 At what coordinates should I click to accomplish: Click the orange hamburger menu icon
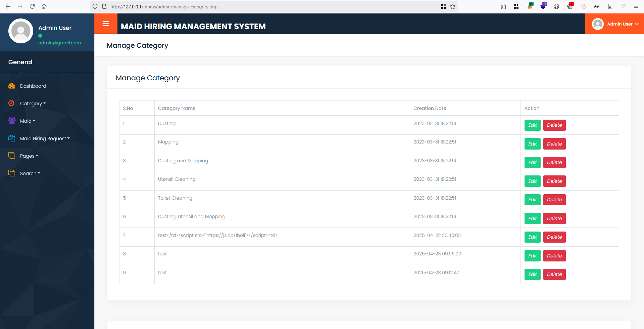106,24
